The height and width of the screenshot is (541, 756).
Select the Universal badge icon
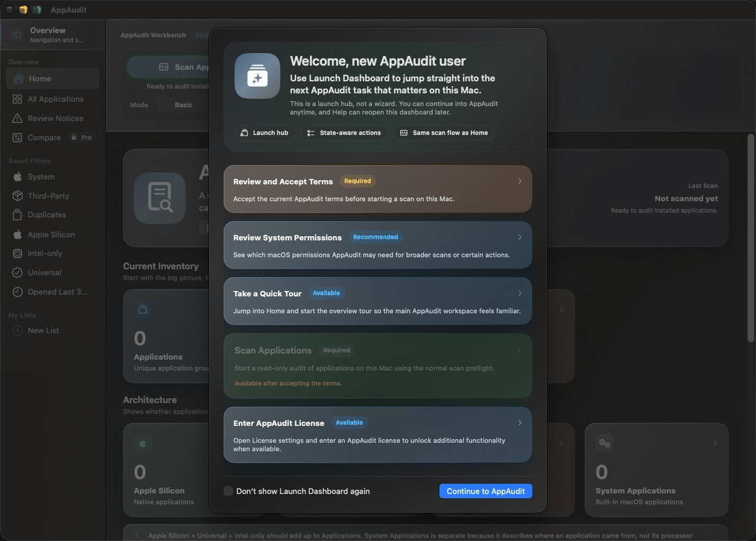tap(17, 273)
